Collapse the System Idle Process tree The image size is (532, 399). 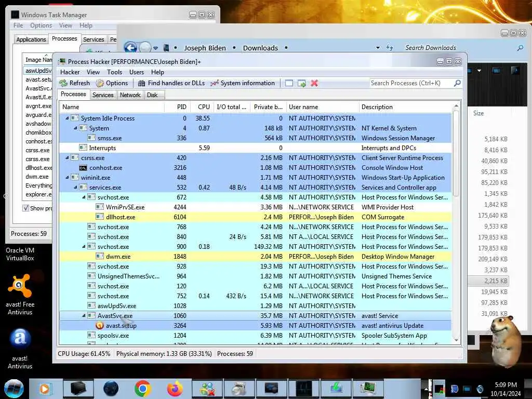(67, 118)
